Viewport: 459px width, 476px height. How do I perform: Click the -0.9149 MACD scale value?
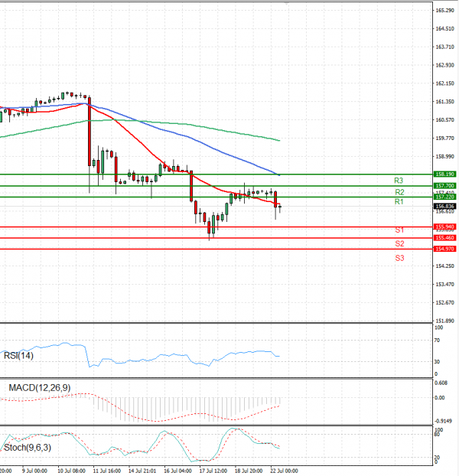click(443, 421)
